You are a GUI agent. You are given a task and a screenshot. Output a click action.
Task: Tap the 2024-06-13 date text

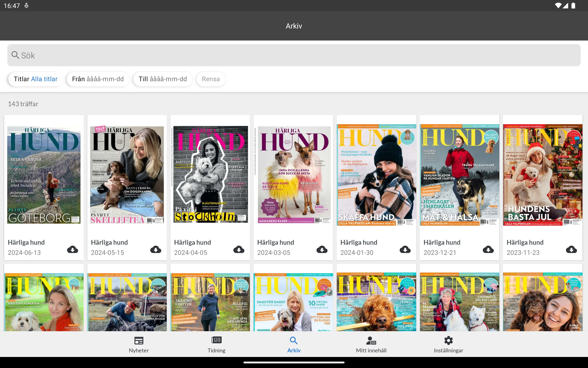(x=24, y=253)
